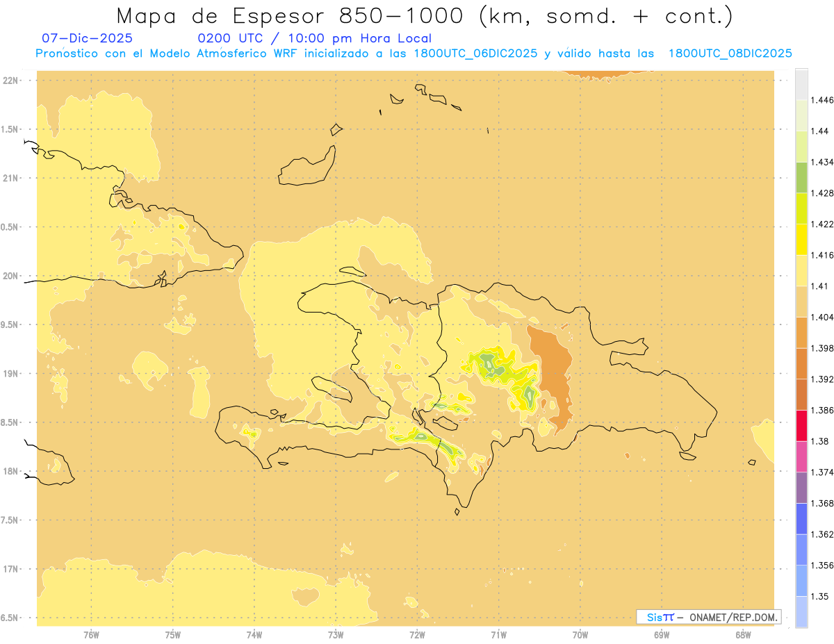This screenshot has width=834, height=644.
Task: Select latitude label '21N'
Action: coord(12,179)
